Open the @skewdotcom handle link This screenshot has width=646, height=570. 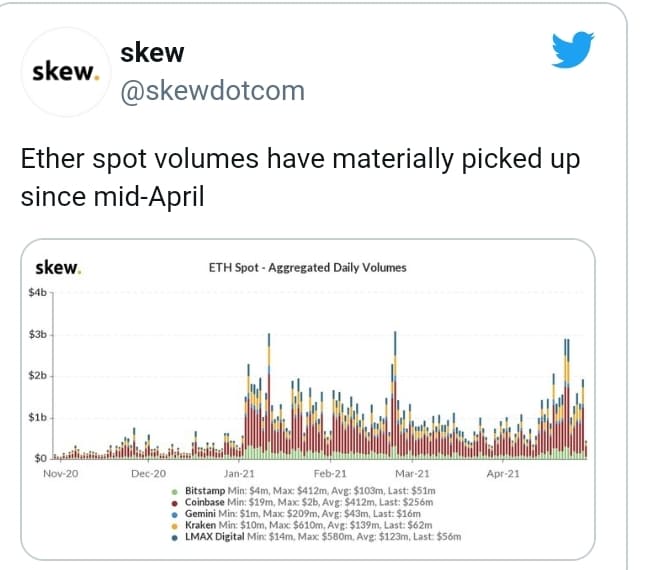point(213,91)
